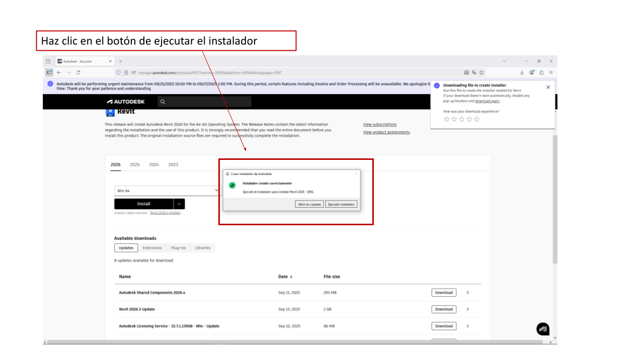The height and width of the screenshot is (362, 644).
Task: Close the Crear instalador de Autodesk dialog
Action: tap(356, 173)
